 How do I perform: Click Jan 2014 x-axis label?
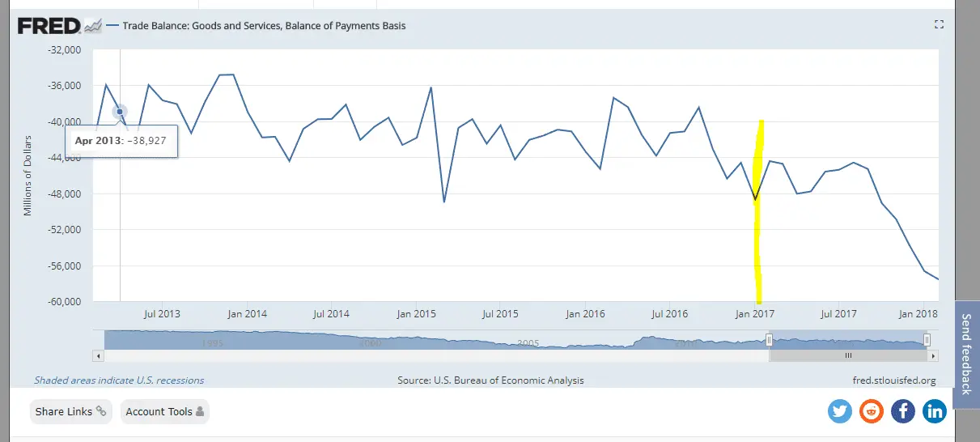(x=248, y=313)
